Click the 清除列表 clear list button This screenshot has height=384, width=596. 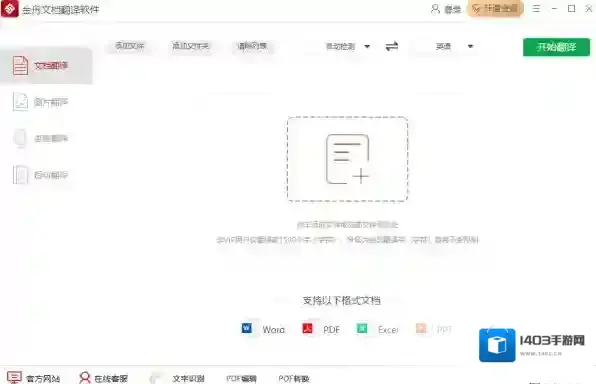point(252,46)
